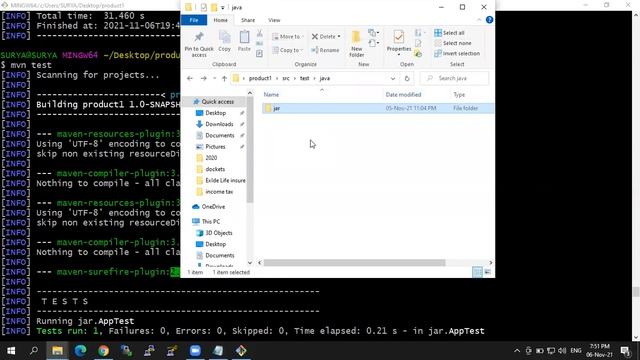Click the Cut scissors icon
Image resolution: width=640 pixels, height=360 pixels.
tap(260, 33)
